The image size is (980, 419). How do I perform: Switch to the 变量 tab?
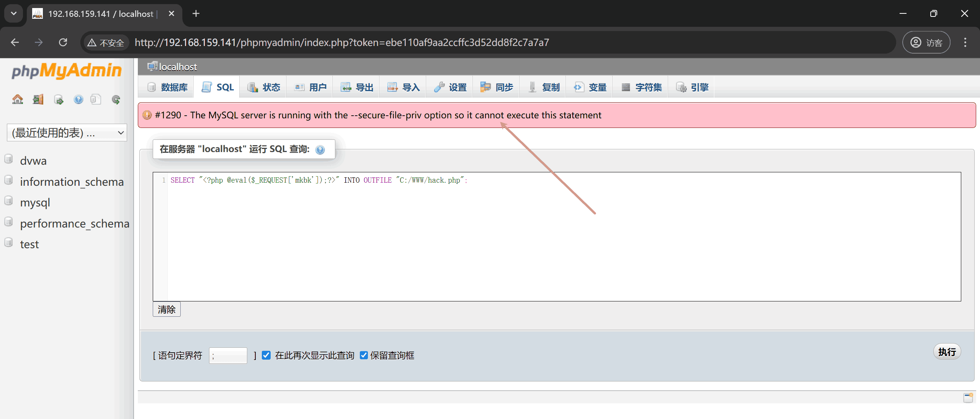[x=590, y=87]
